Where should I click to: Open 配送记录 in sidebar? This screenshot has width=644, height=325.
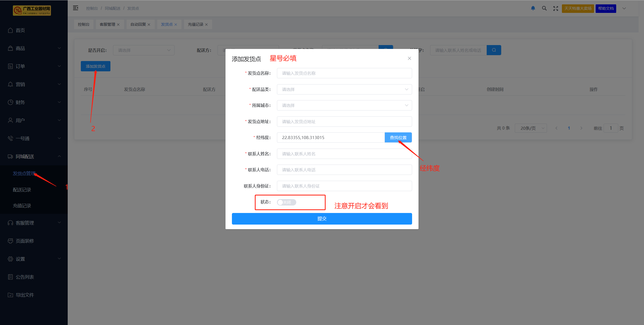tap(22, 190)
